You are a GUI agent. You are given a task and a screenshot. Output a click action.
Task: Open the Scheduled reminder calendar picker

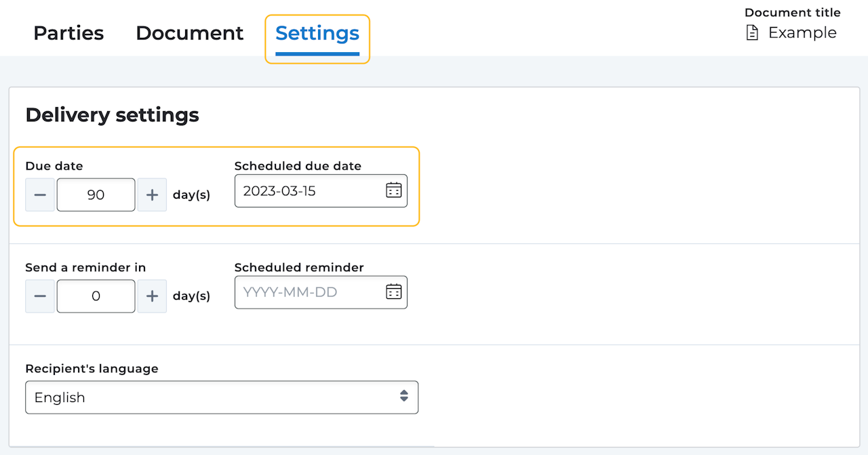coord(393,292)
